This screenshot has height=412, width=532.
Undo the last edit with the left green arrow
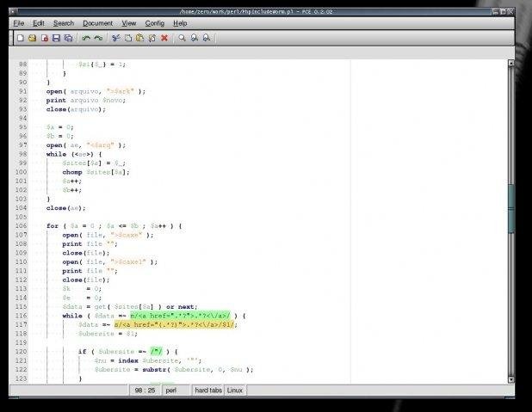[86, 38]
